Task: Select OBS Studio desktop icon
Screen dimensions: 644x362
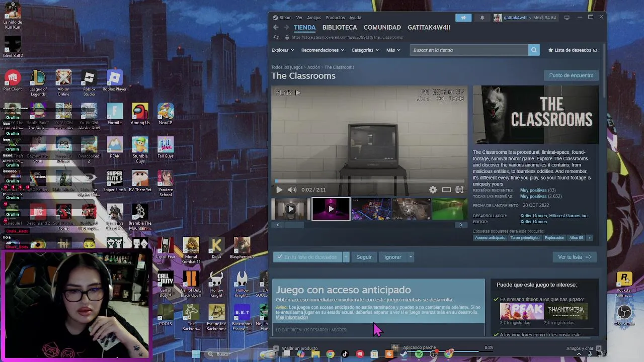Action: click(x=624, y=315)
